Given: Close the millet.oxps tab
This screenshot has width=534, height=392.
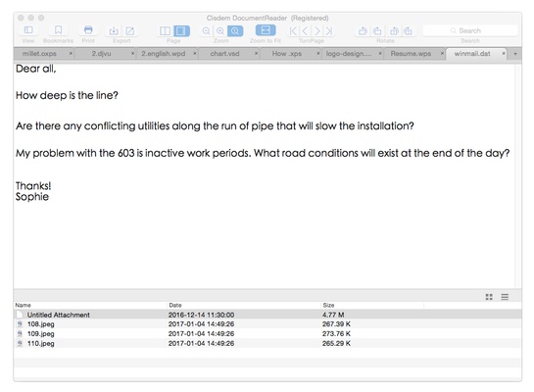Looking at the screenshot, I should click(71, 54).
